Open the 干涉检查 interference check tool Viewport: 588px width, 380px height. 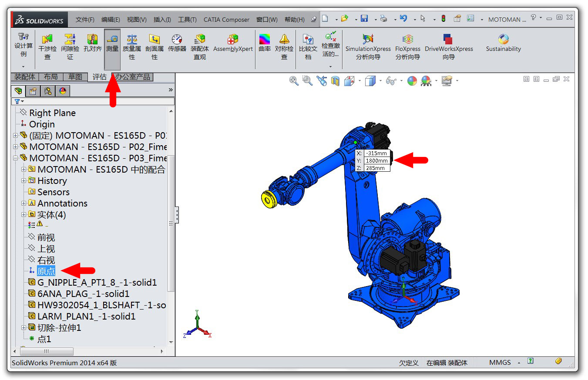point(47,47)
